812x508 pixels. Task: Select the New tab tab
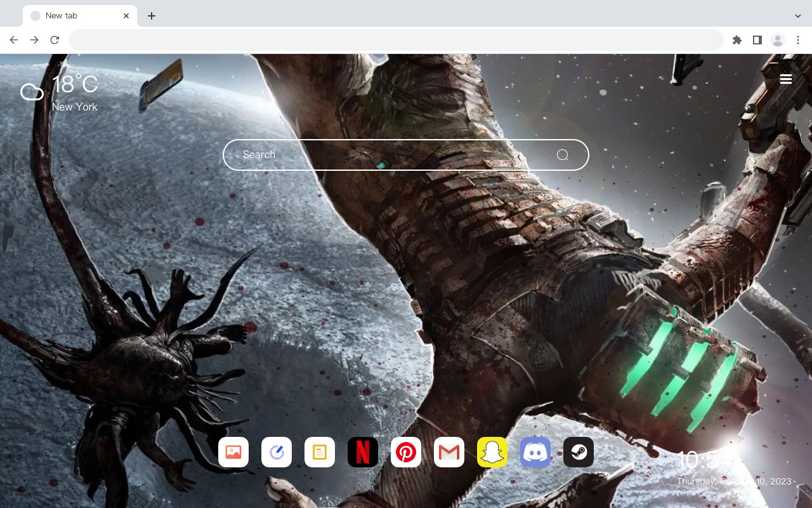point(80,16)
